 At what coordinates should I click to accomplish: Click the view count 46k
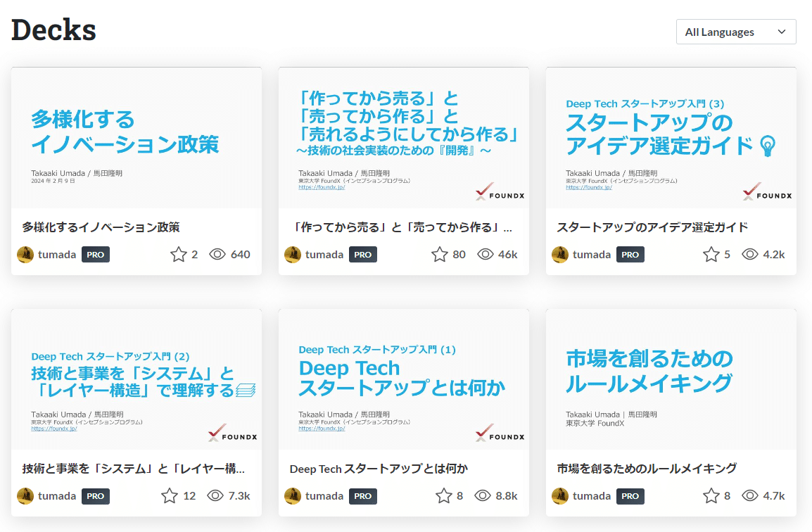click(x=507, y=254)
